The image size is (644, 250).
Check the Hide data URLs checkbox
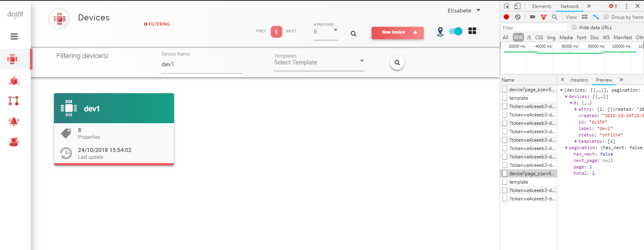[x=574, y=27]
